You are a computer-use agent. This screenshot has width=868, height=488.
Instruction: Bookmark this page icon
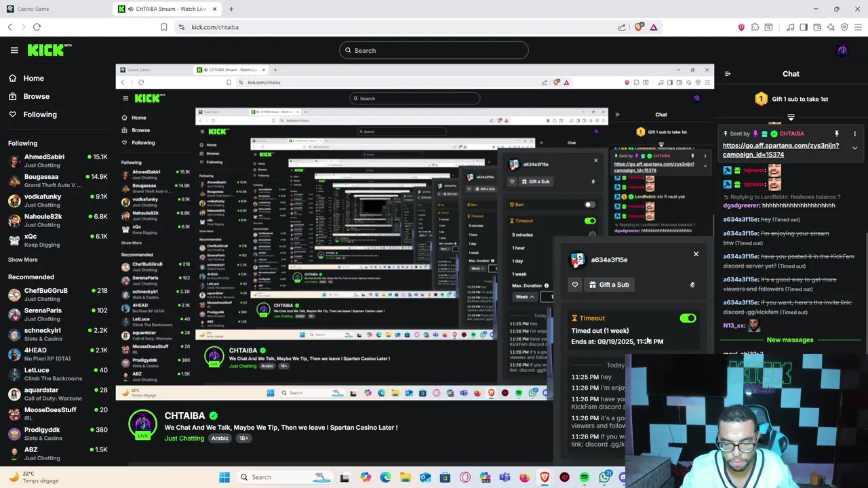coord(164,27)
